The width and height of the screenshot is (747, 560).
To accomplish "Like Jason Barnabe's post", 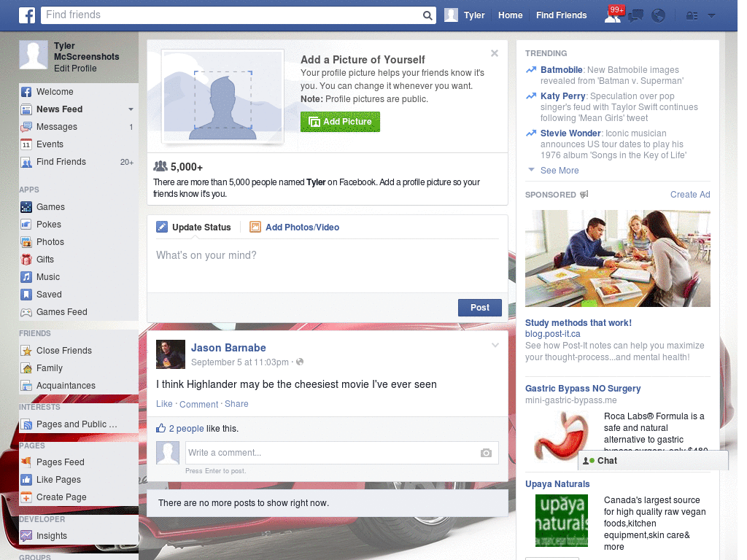I will [x=164, y=404].
